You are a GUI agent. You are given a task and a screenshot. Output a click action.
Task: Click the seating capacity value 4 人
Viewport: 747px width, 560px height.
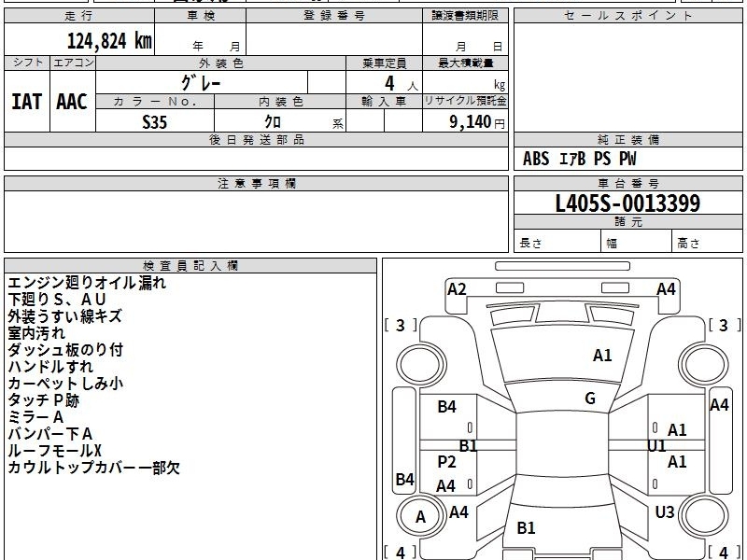pos(402,84)
